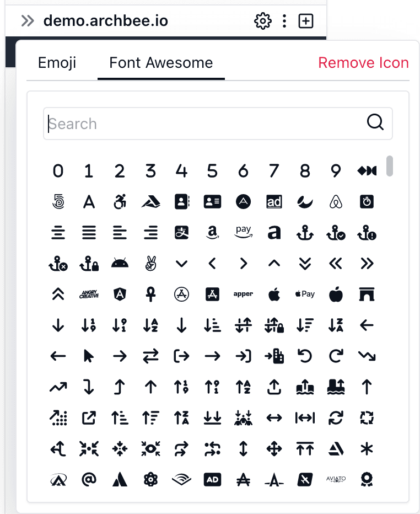Expand sidebar with double chevron by demo.archbee.io

28,20
